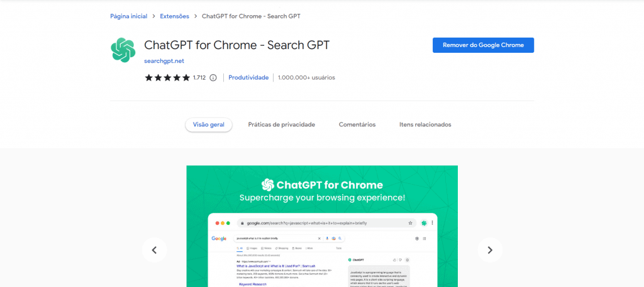Advance to next screenshot with right arrow
The width and height of the screenshot is (644, 287).
pyautogui.click(x=490, y=250)
